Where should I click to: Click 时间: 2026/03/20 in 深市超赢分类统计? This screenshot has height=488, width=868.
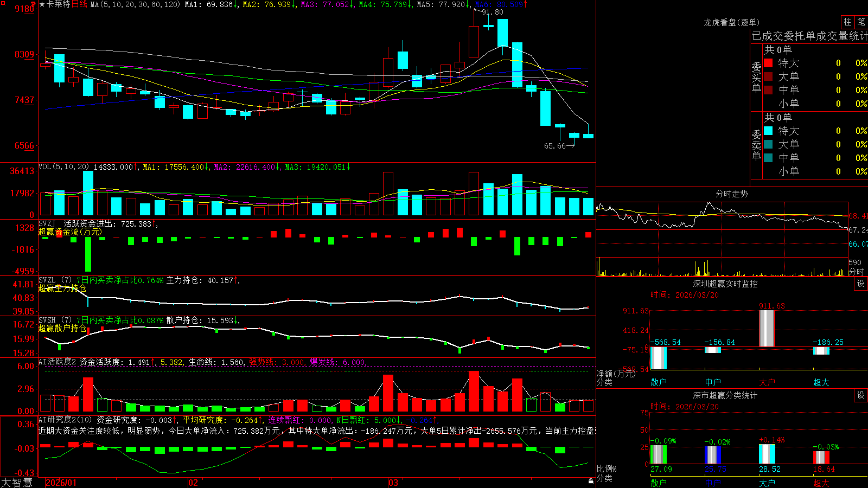click(685, 407)
